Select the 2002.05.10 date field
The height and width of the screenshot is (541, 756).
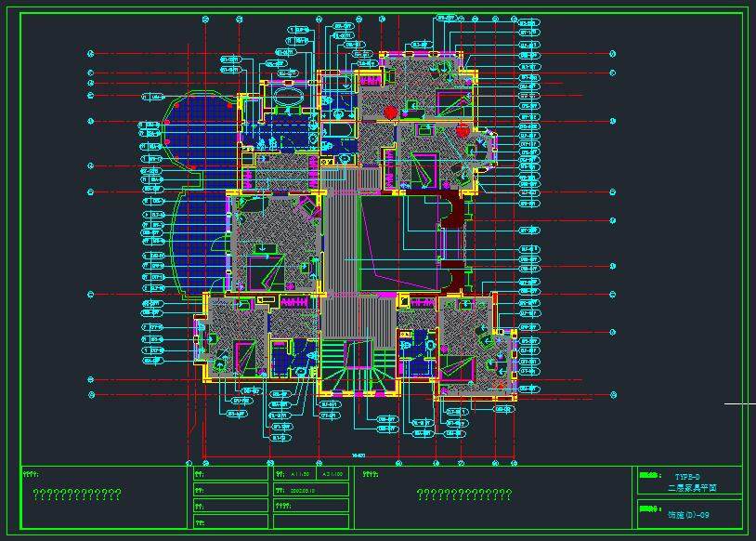[303, 490]
